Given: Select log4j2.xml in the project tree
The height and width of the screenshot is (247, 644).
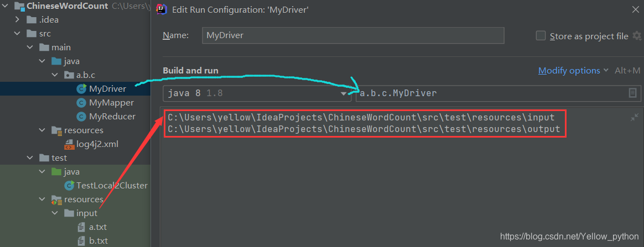Looking at the screenshot, I should tap(97, 144).
